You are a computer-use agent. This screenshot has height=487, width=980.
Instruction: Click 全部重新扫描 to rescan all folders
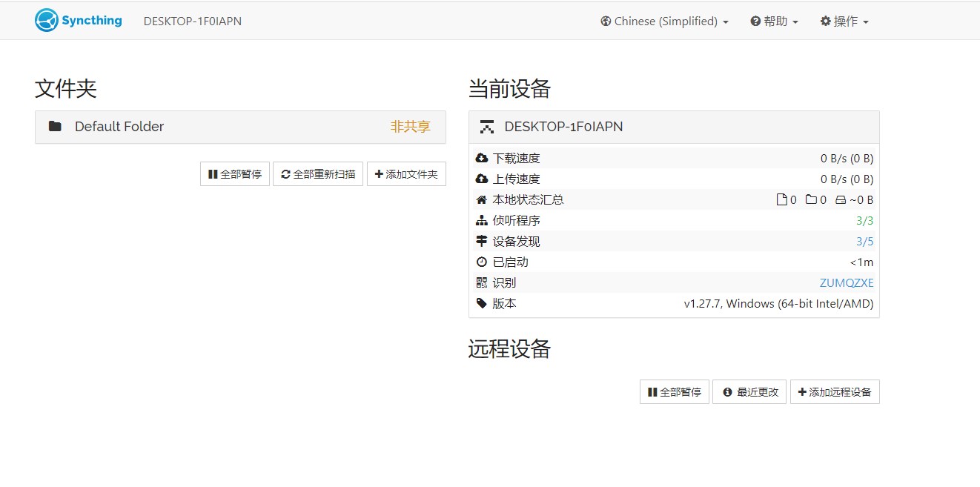(318, 173)
